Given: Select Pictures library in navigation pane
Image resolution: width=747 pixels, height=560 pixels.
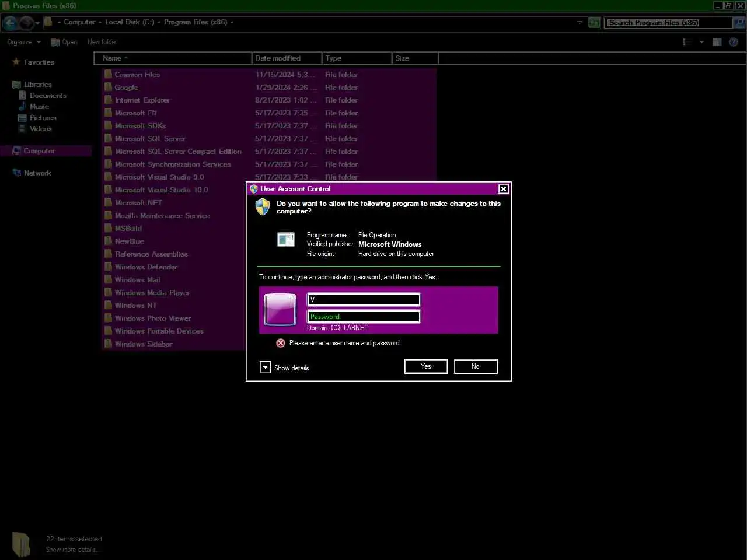Looking at the screenshot, I should click(43, 118).
